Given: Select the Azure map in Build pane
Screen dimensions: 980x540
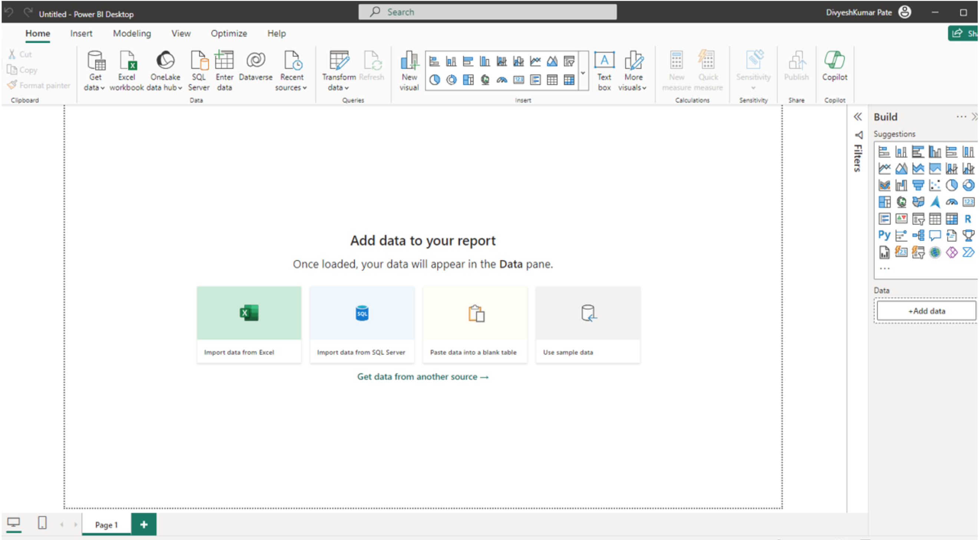Looking at the screenshot, I should pyautogui.click(x=935, y=202).
